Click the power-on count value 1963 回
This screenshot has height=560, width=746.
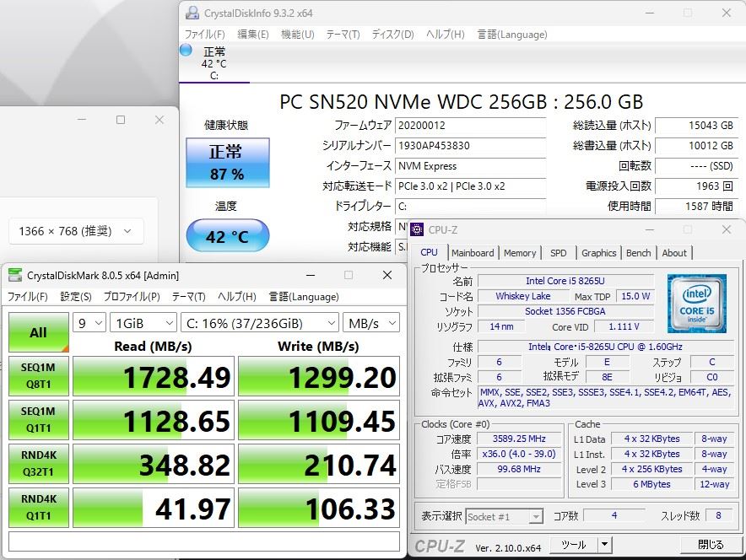pyautogui.click(x=696, y=186)
